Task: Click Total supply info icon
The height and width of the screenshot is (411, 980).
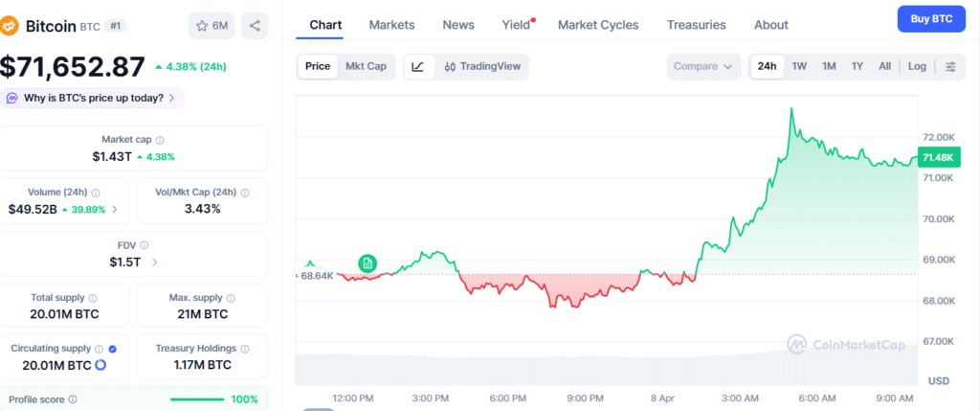Action: pos(93,298)
